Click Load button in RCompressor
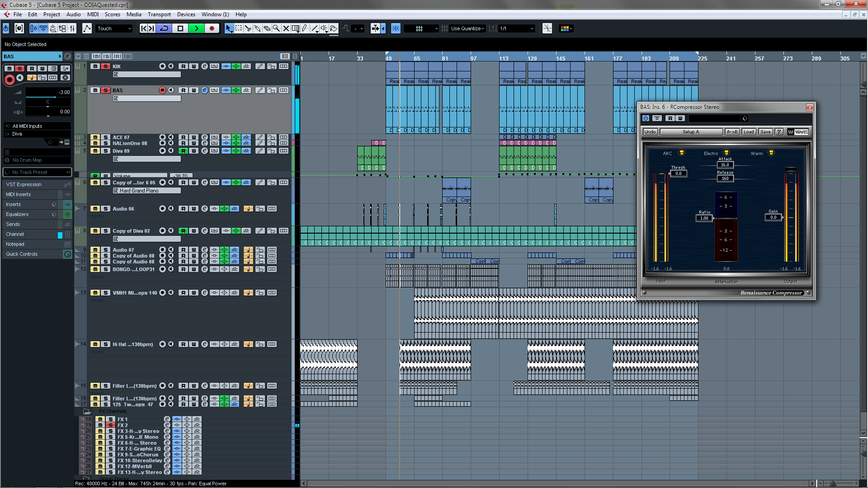This screenshot has width=868, height=488. [x=749, y=132]
